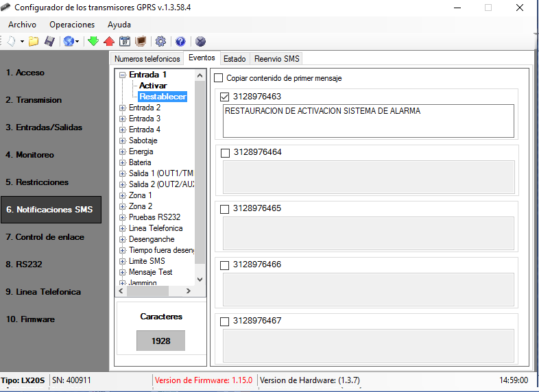539x392 pixels.
Task: Select Entrada 4 in the tree
Action: coord(145,130)
